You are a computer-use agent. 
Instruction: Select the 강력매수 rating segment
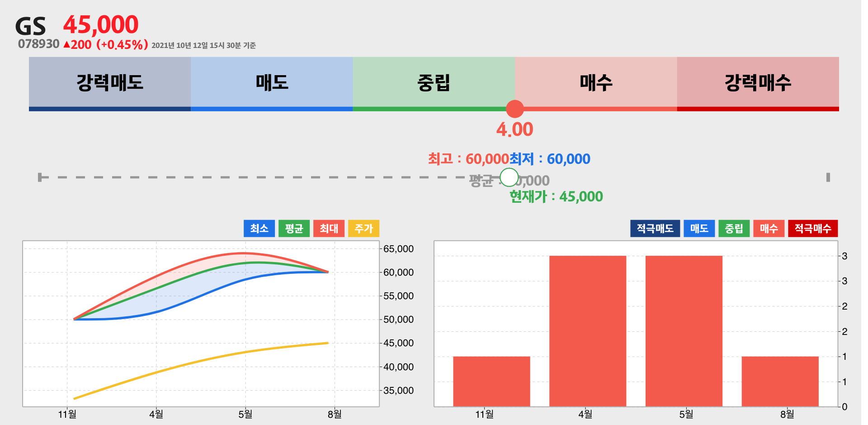click(758, 84)
